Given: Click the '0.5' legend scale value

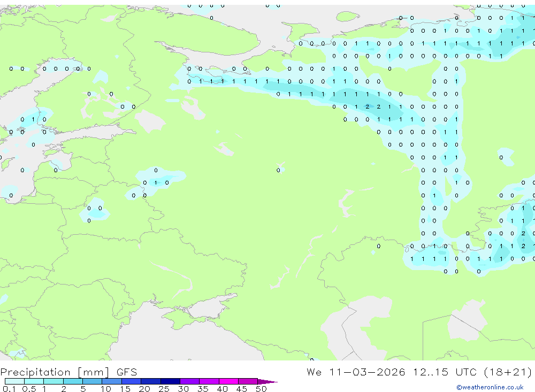Looking at the screenshot, I should (x=29, y=389).
